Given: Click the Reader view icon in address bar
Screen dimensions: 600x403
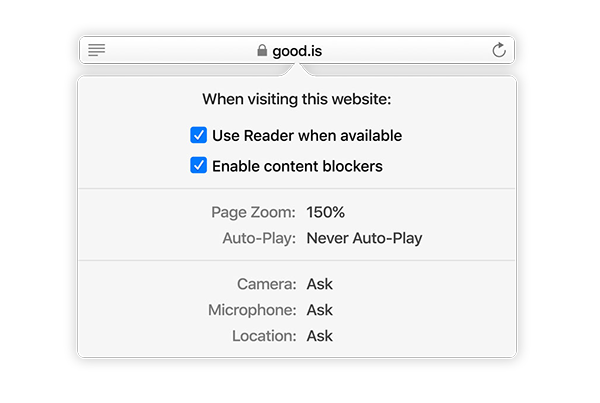Looking at the screenshot, I should click(96, 50).
